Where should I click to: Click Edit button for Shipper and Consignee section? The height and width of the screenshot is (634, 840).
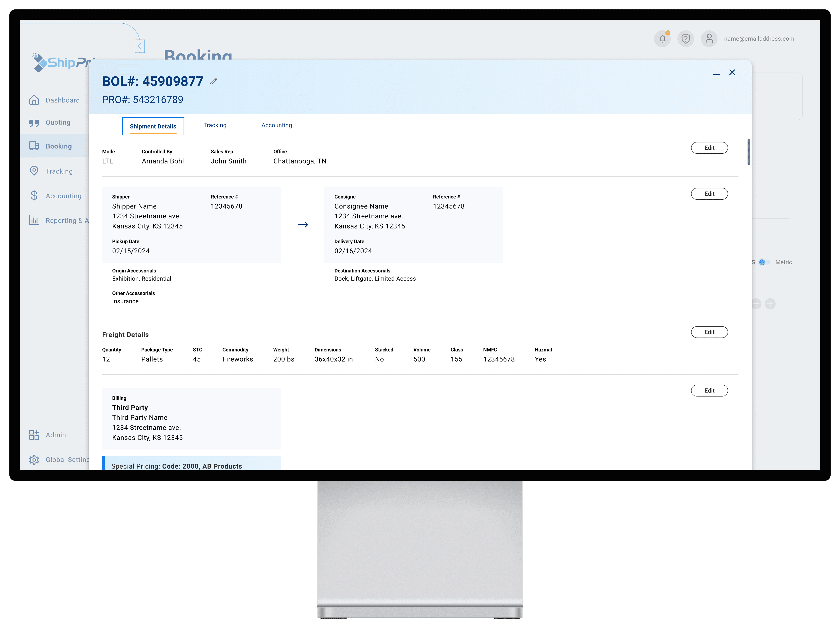click(709, 194)
